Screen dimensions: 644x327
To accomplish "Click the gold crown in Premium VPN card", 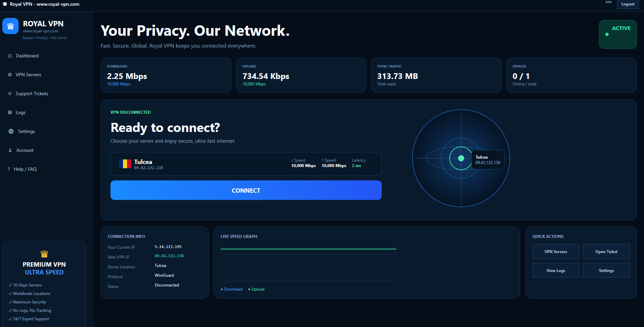I will tap(44, 254).
